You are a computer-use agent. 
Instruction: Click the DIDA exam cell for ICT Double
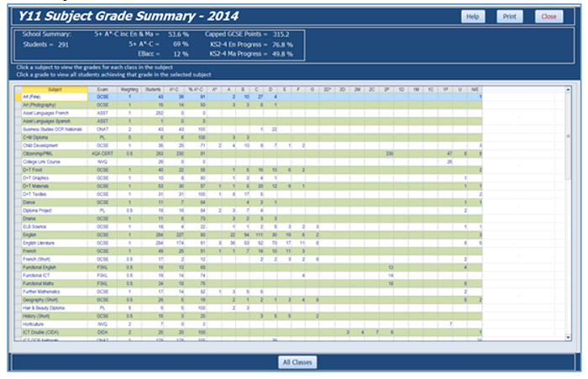coord(102,333)
